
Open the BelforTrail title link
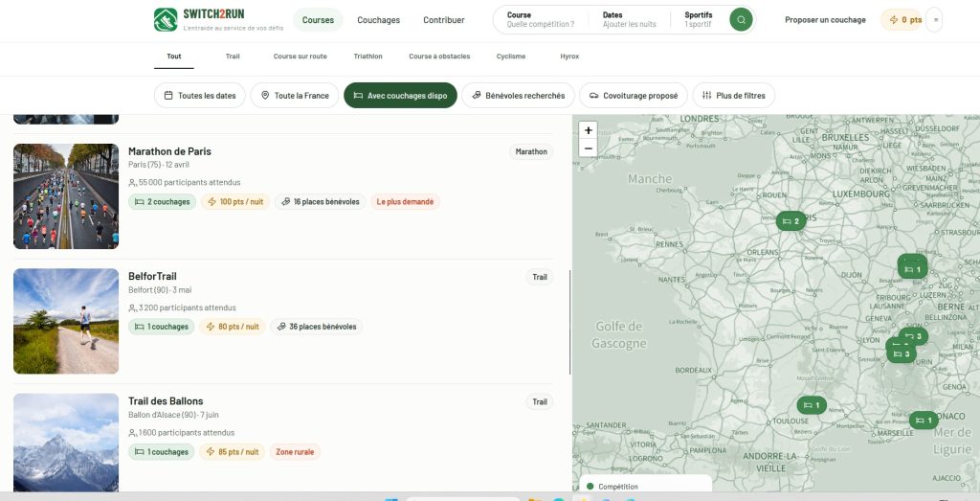coord(152,277)
